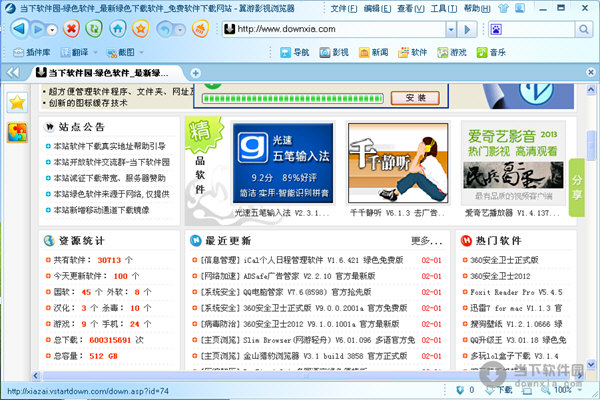Open the 软件 bookmark
The height and width of the screenshot is (400, 600).
tap(412, 52)
